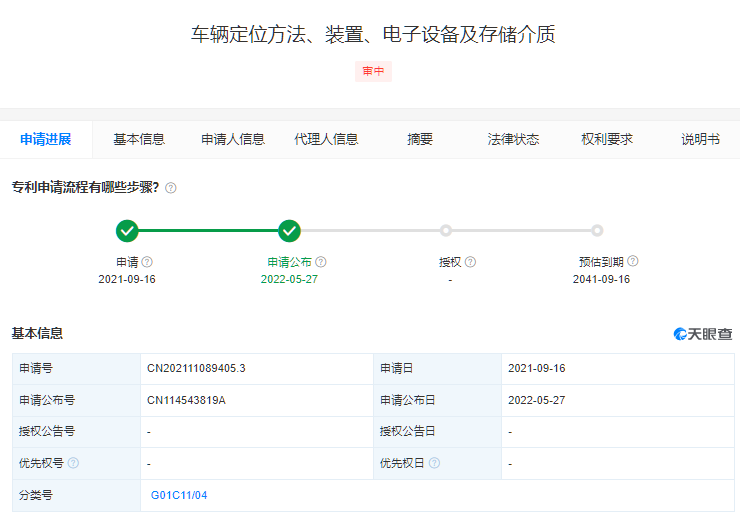Viewport: 740px width, 516px height.
Task: Open the 申请人信息 tab
Action: pyautogui.click(x=233, y=139)
